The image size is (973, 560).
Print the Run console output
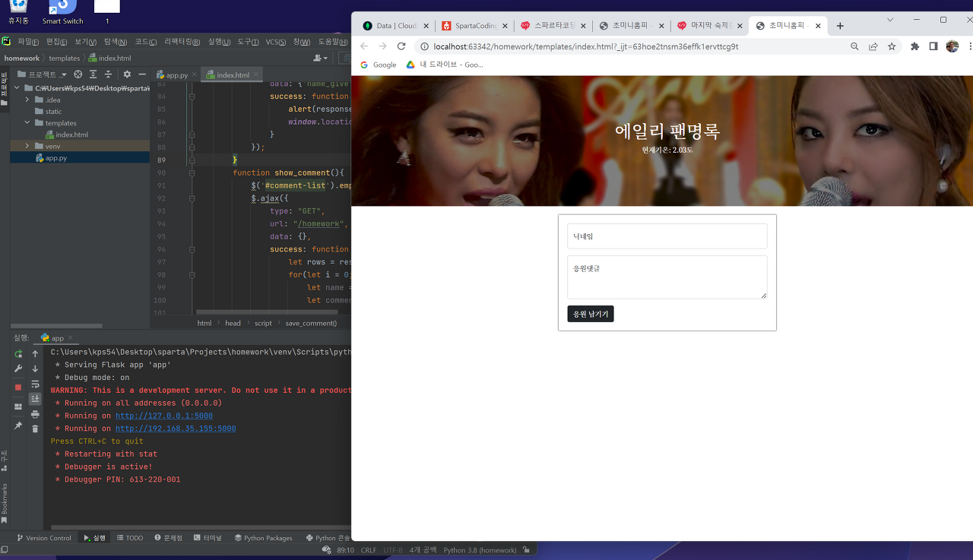click(x=35, y=414)
